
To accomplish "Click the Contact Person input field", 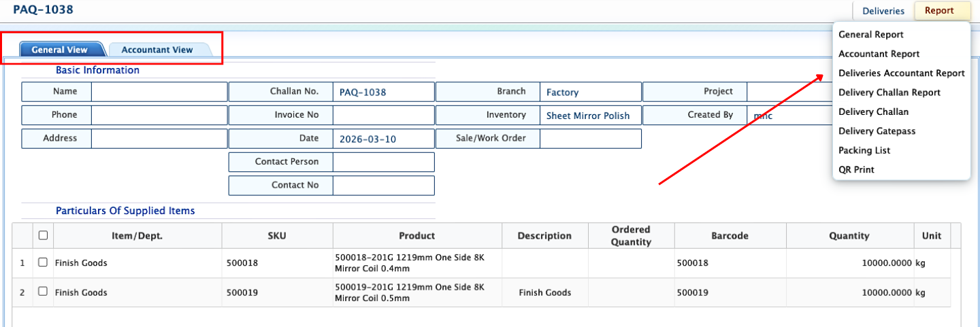I will [383, 162].
